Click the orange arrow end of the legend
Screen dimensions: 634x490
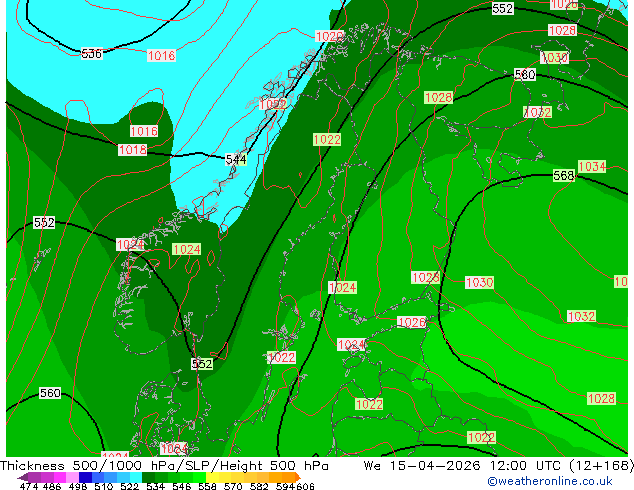click(298, 477)
